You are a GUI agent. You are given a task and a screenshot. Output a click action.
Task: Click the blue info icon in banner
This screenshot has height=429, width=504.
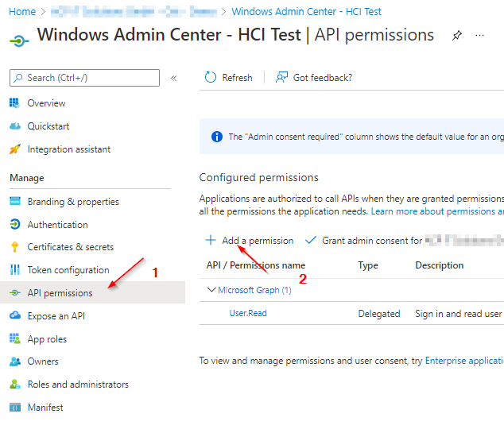[217, 137]
